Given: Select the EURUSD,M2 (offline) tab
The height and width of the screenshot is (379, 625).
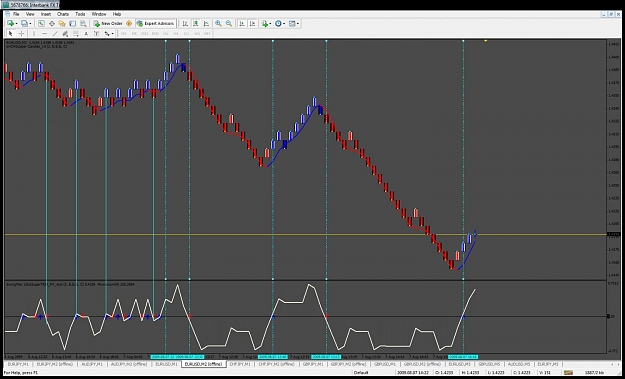Looking at the screenshot, I should click(203, 364).
